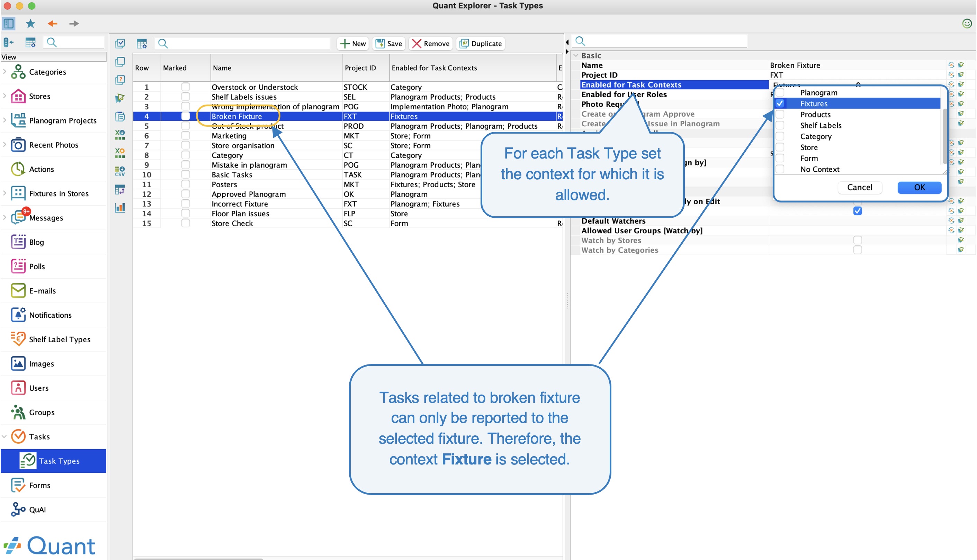The width and height of the screenshot is (977, 560).
Task: Open Shelf Label Types
Action: click(x=60, y=339)
